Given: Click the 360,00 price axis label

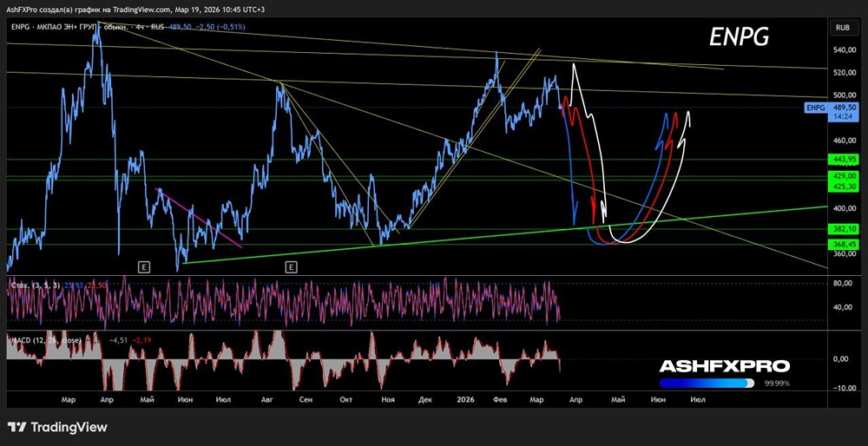Looking at the screenshot, I should tap(844, 254).
